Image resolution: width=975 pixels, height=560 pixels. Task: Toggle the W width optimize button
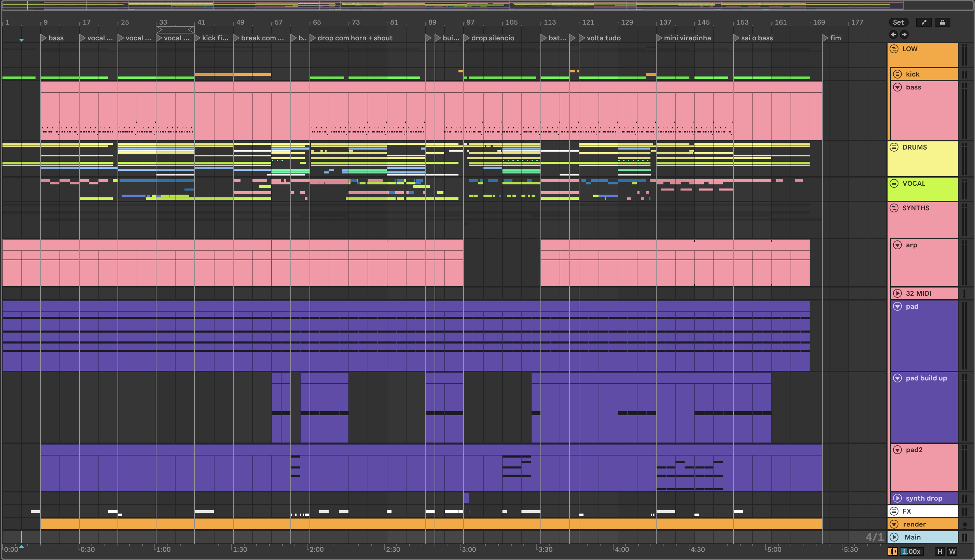(x=952, y=551)
